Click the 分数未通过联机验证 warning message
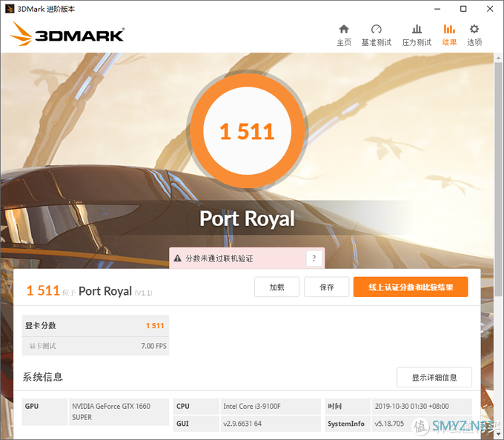 219,259
